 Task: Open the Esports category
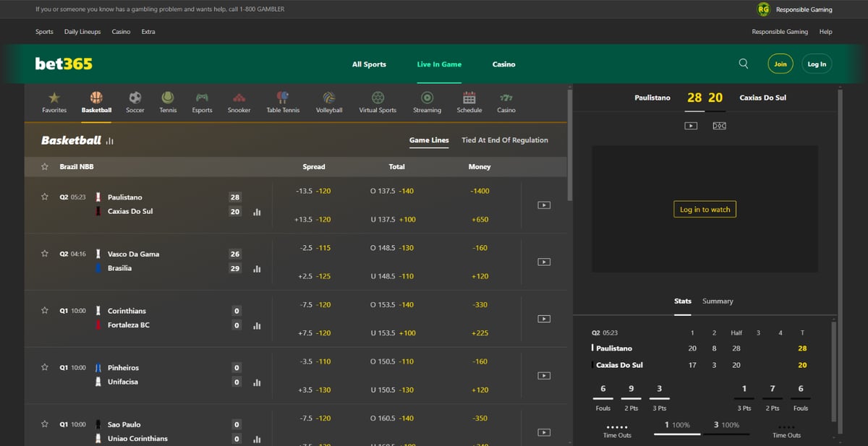pos(203,103)
